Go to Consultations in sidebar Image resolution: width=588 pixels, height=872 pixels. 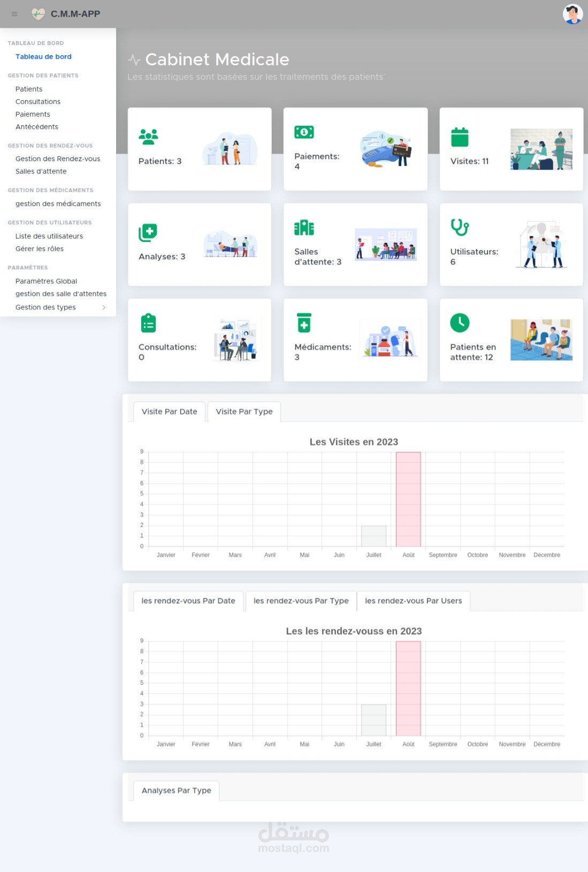tap(38, 102)
